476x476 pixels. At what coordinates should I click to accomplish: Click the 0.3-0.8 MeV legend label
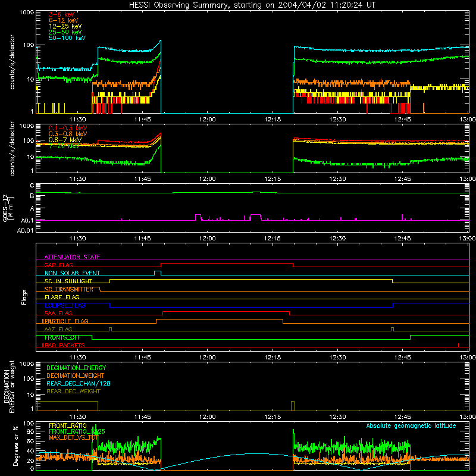point(68,134)
